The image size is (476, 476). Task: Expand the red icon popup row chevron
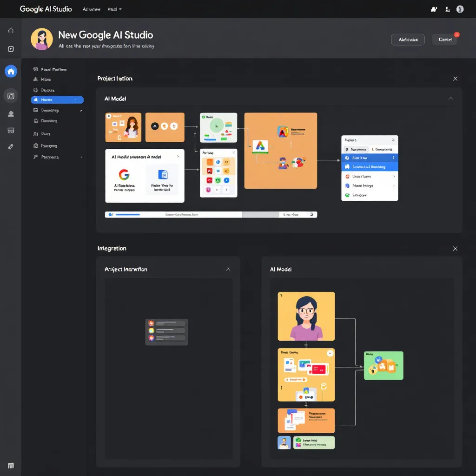(394, 176)
